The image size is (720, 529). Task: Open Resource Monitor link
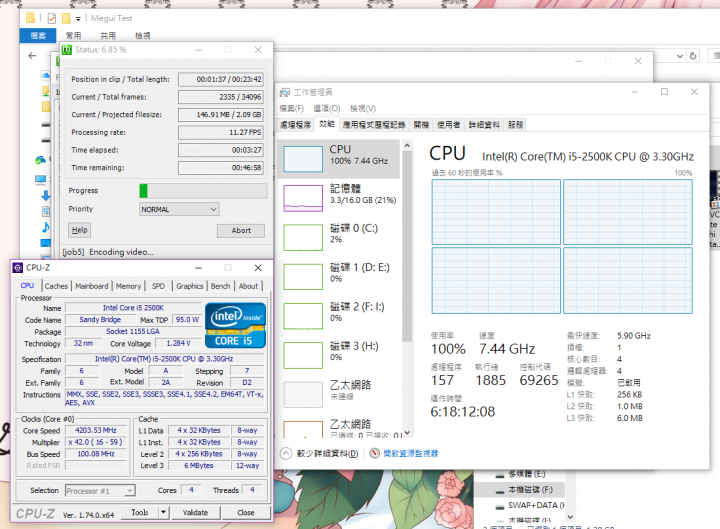[x=411, y=454]
